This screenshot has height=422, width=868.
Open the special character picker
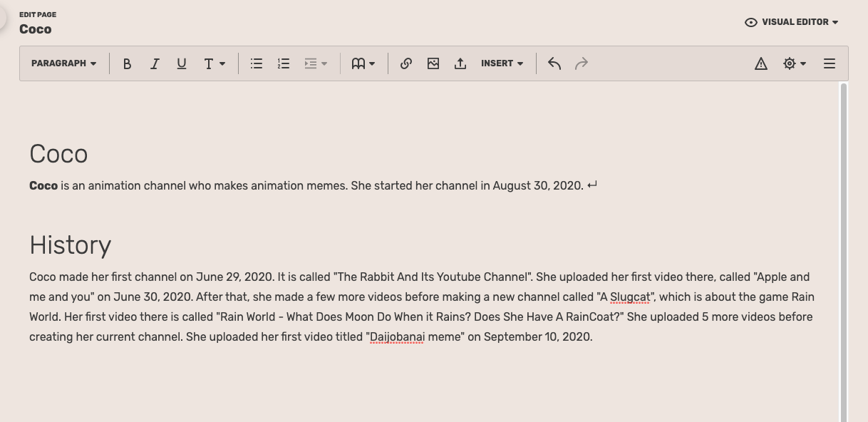tap(363, 63)
